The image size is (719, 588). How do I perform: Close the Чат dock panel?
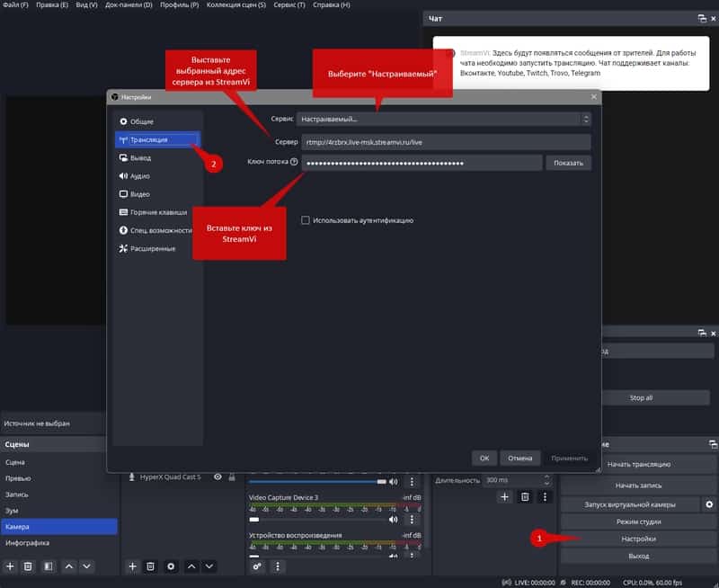(713, 19)
